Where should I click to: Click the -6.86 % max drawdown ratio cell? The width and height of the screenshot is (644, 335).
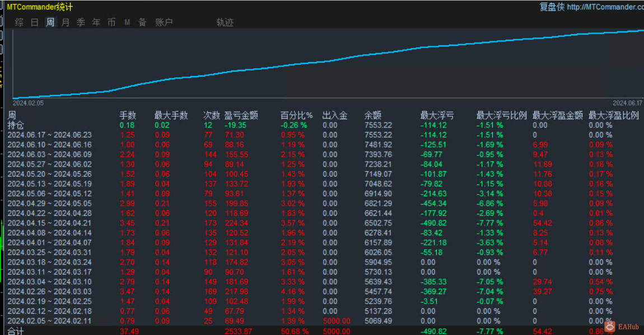coord(489,204)
